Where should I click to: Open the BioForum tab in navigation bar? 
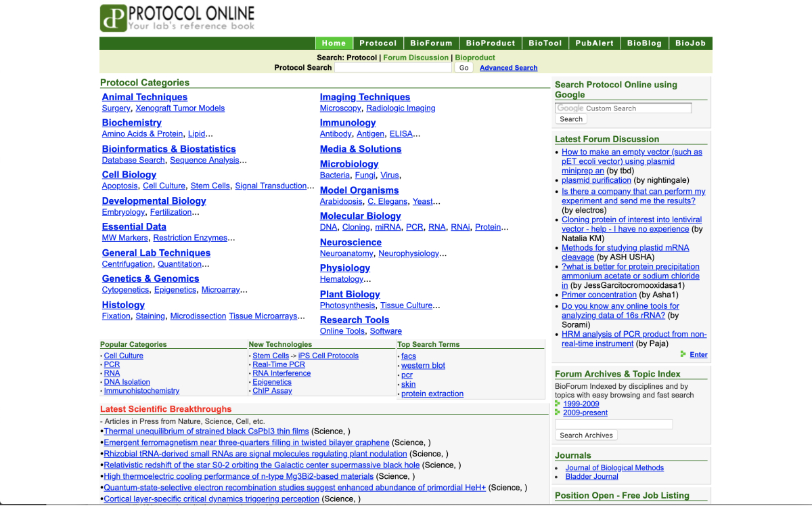click(431, 43)
